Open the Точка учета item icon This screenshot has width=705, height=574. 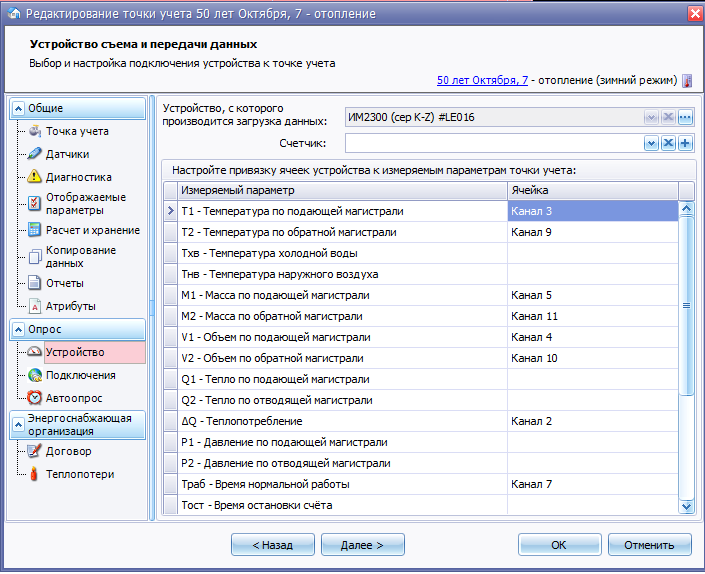[34, 131]
